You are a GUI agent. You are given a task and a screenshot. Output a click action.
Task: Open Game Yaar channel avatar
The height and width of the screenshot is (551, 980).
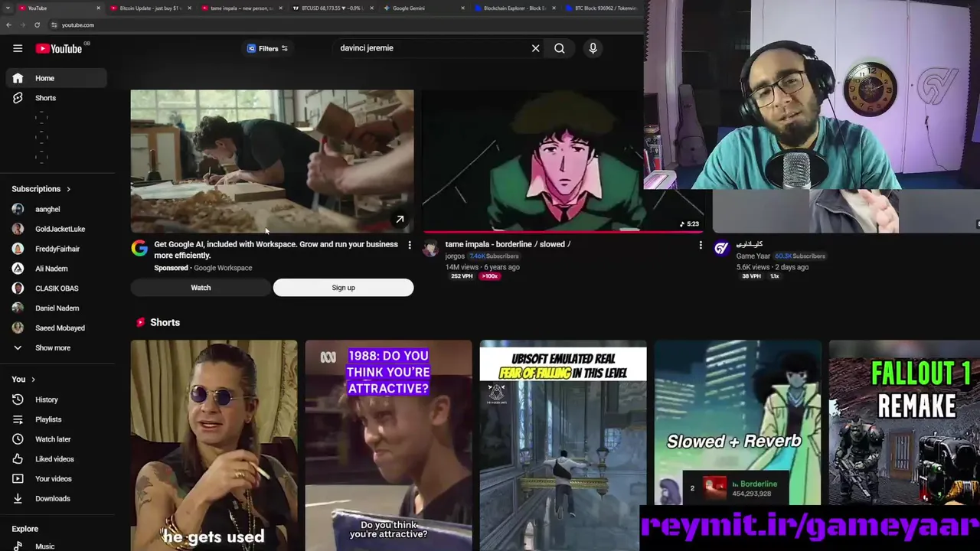point(721,248)
